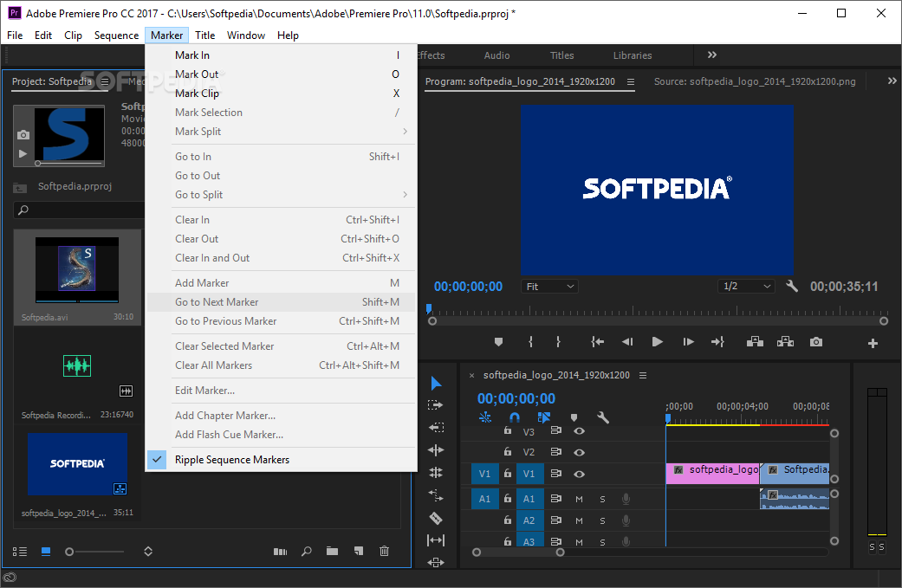902x588 pixels.
Task: Choose Mark Clip from Marker menu
Action: [x=281, y=94]
